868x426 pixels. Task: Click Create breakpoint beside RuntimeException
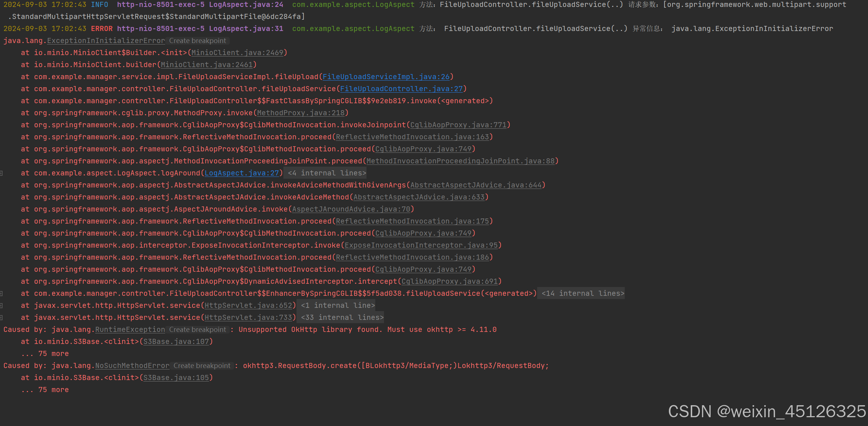coord(197,329)
